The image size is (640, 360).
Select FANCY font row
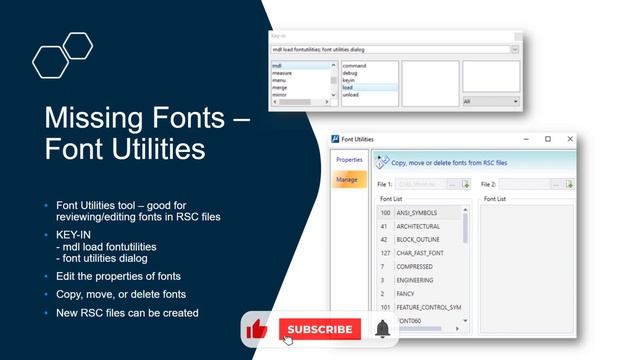click(419, 293)
